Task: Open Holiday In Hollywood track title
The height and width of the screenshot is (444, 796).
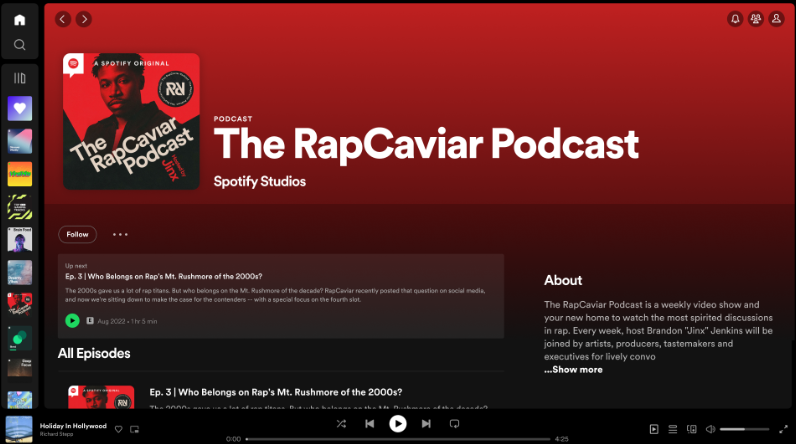Action: 73,426
